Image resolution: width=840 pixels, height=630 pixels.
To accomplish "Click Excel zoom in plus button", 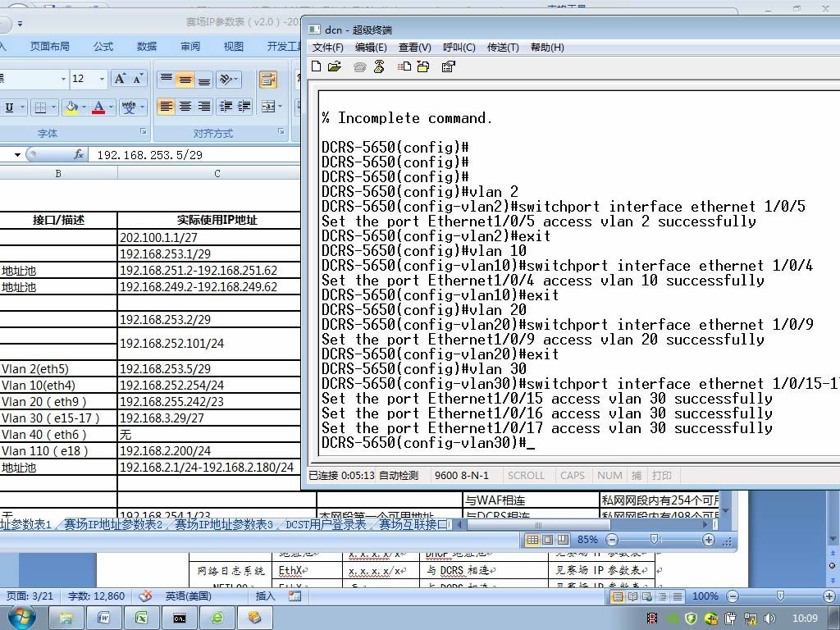I will (x=708, y=540).
